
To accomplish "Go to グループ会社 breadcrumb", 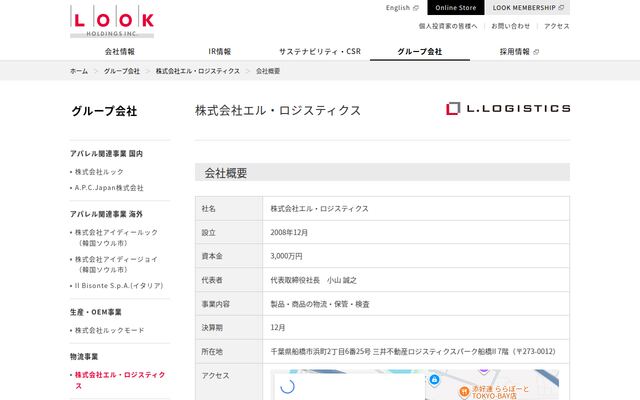I will coord(122,71).
